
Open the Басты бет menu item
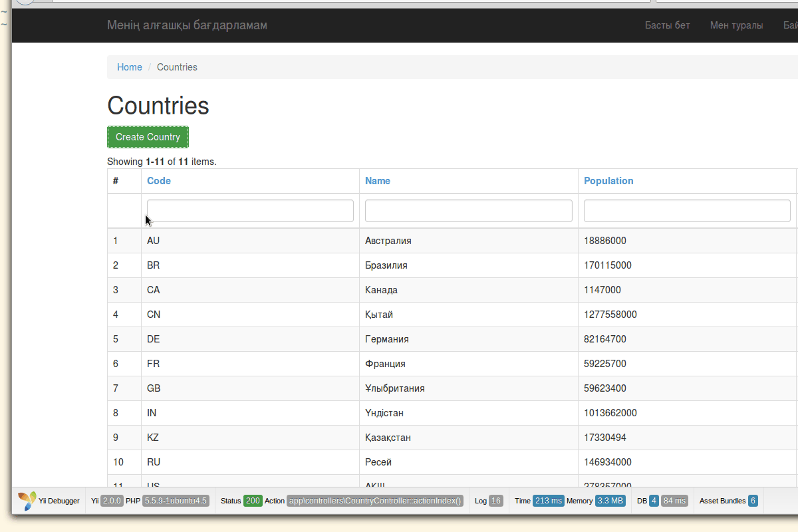point(667,25)
